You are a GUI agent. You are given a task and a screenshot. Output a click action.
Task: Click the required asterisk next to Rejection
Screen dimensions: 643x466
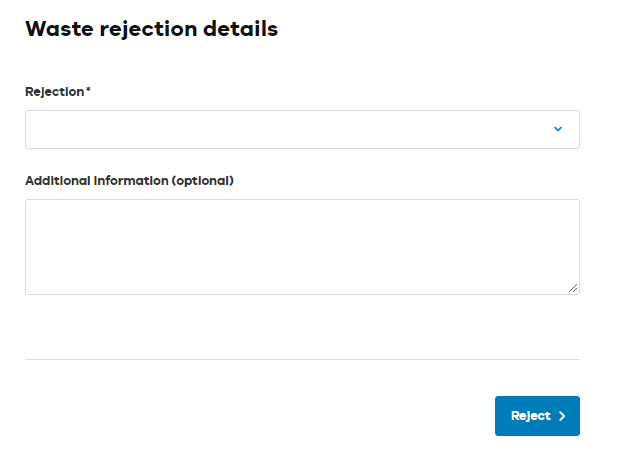[88, 90]
